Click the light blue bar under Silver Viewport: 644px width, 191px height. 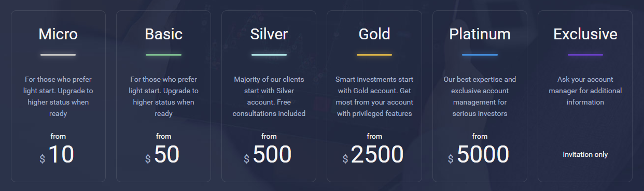269,54
